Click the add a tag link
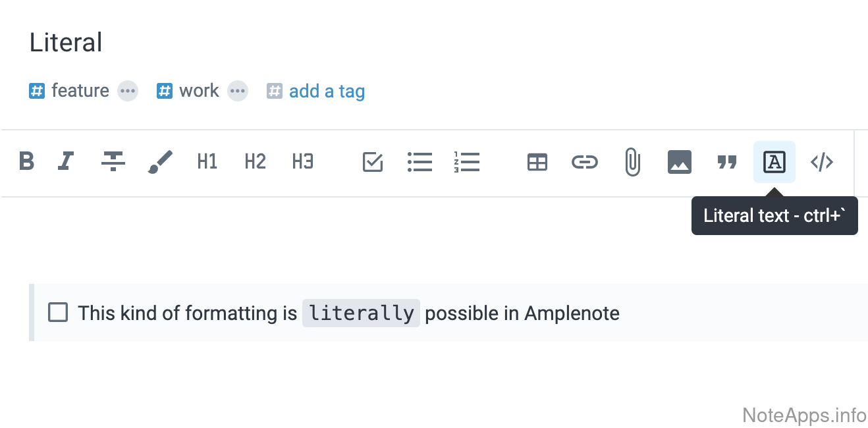868x428 pixels. click(x=327, y=91)
